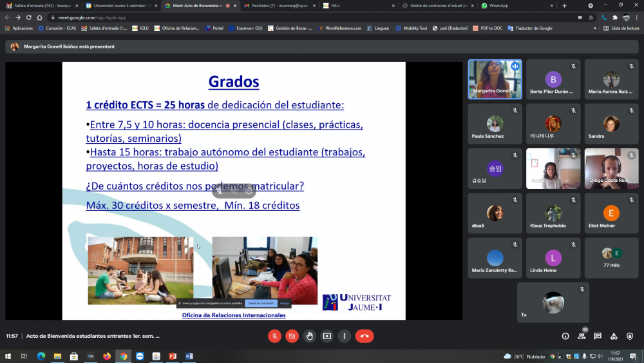
Task: Open the three-dot more options menu
Action: (345, 336)
